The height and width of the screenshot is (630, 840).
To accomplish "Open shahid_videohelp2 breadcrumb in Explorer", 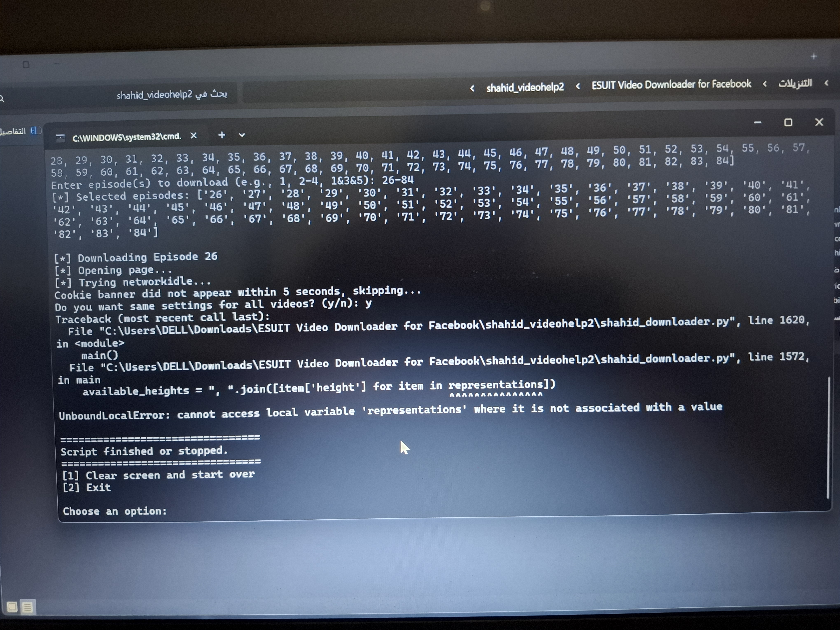I will click(x=525, y=88).
